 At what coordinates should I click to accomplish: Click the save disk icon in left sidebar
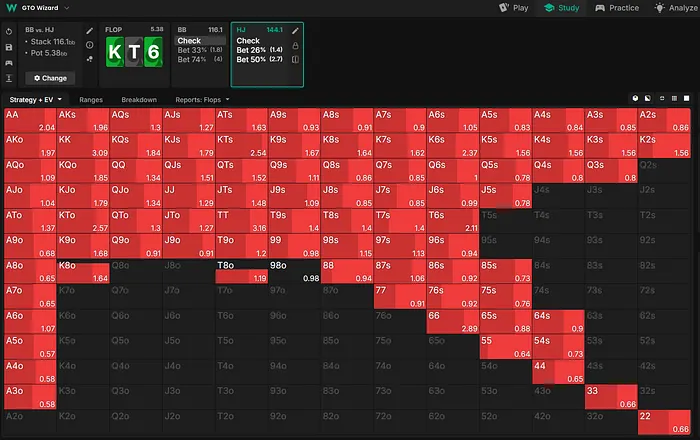click(9, 46)
